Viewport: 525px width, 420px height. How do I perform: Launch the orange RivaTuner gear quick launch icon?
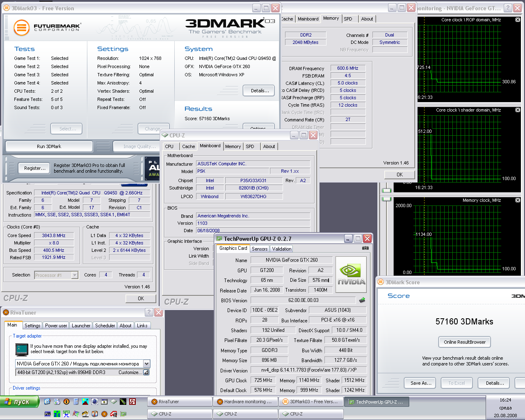pos(104,414)
